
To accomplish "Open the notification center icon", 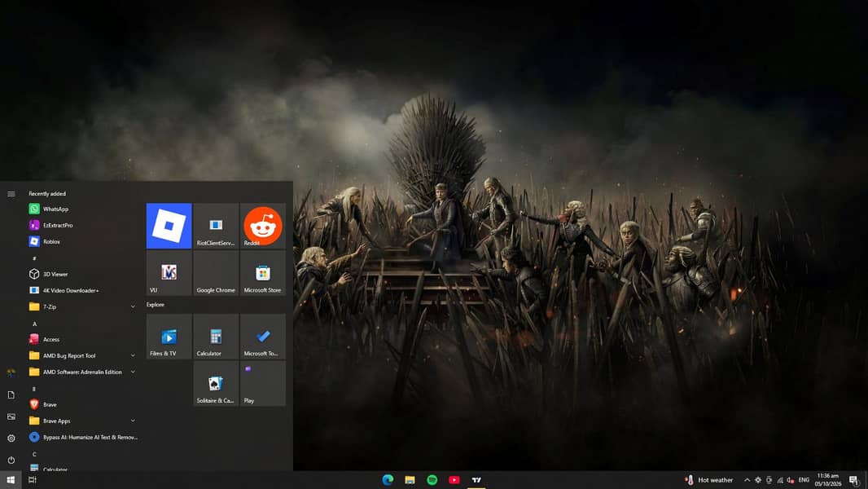I will [853, 480].
